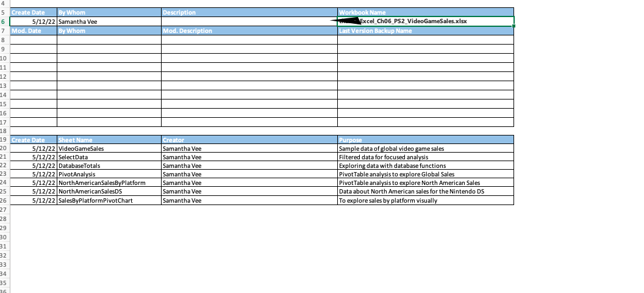Select the NorthAmericanSalesByPlatform cell
The height and width of the screenshot is (293, 644).
(109, 183)
